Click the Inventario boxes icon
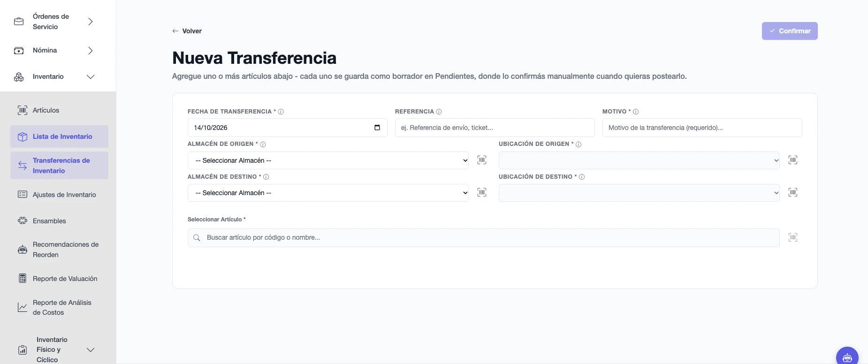The image size is (868, 364). (19, 77)
